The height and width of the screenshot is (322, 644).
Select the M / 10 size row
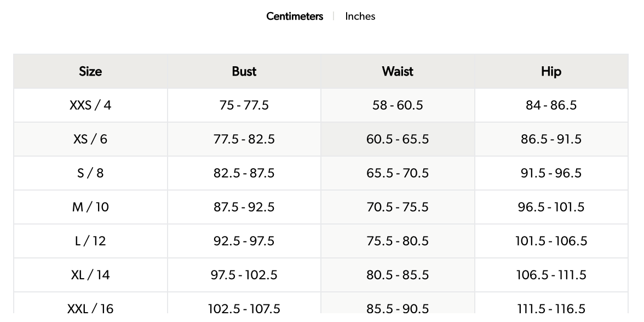(x=90, y=207)
